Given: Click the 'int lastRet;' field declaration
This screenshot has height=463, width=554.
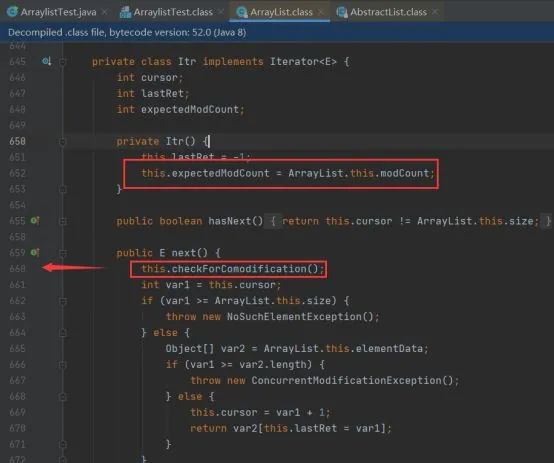Looking at the screenshot, I should pyautogui.click(x=153, y=93).
